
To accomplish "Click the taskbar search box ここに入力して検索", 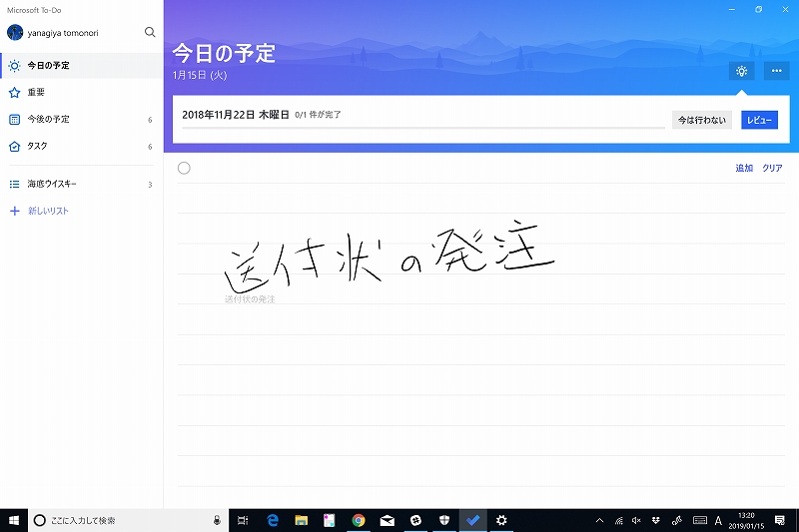I will coord(129,520).
